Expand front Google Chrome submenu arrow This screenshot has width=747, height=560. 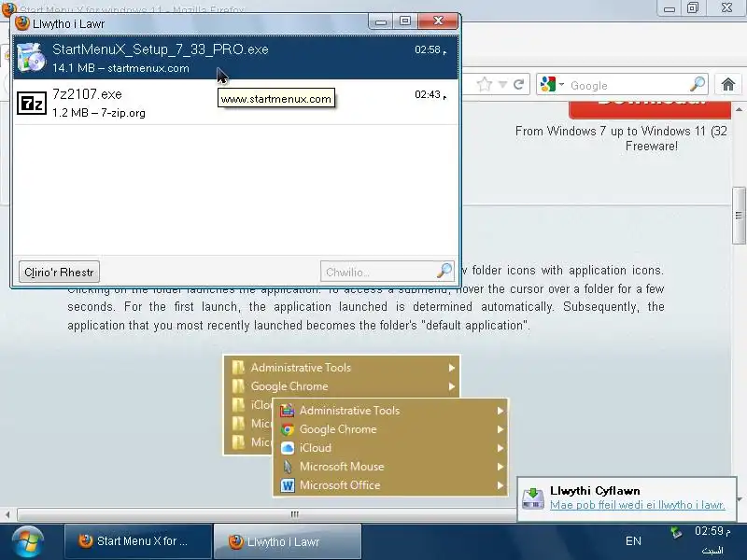click(500, 429)
